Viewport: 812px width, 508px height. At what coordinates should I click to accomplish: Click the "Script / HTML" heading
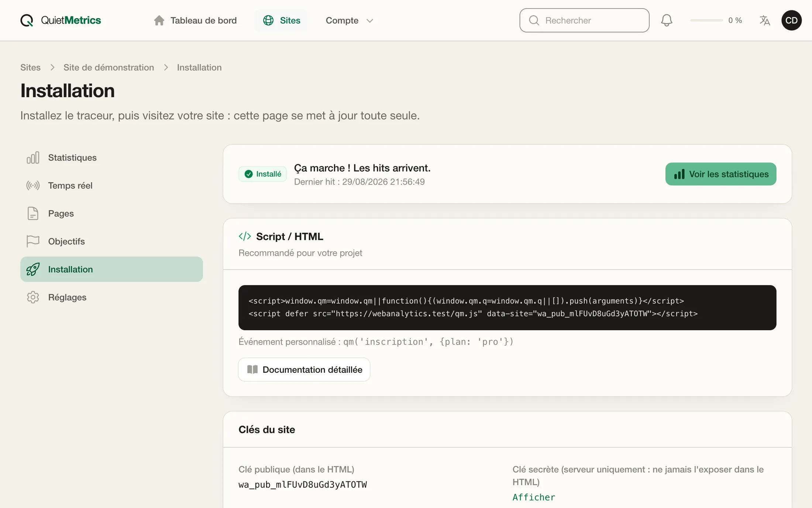point(289,236)
